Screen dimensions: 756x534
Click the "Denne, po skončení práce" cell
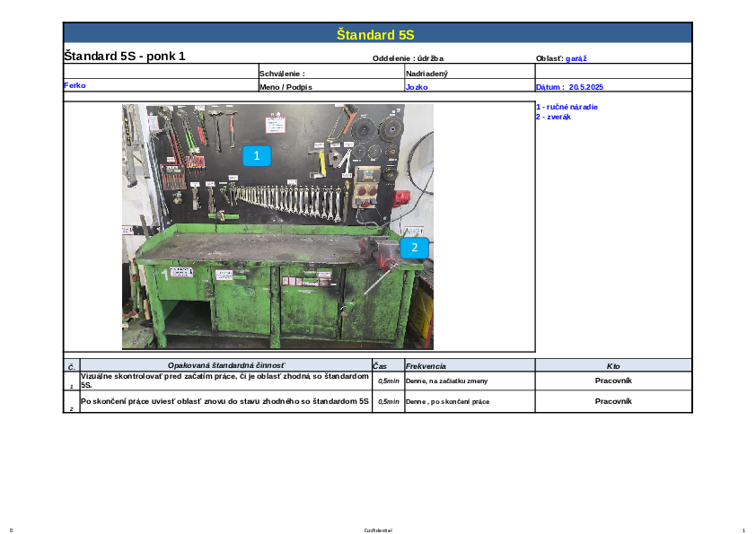[x=447, y=402]
